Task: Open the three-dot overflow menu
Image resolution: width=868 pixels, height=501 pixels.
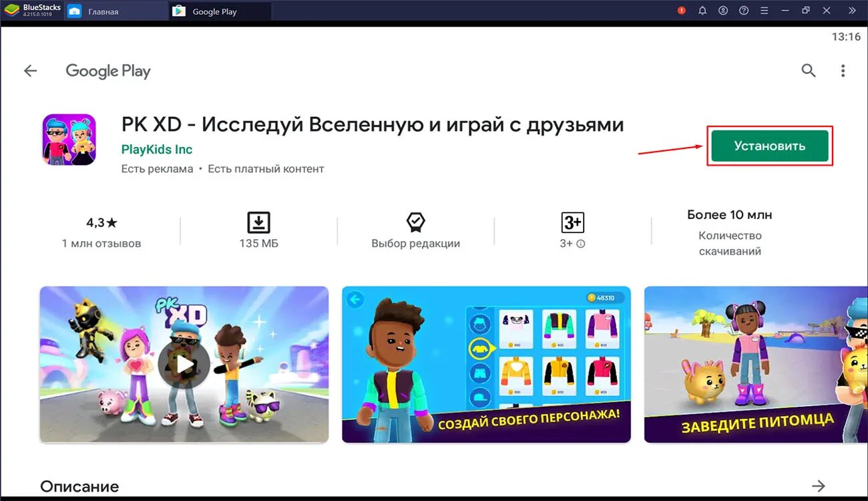Action: [x=843, y=71]
